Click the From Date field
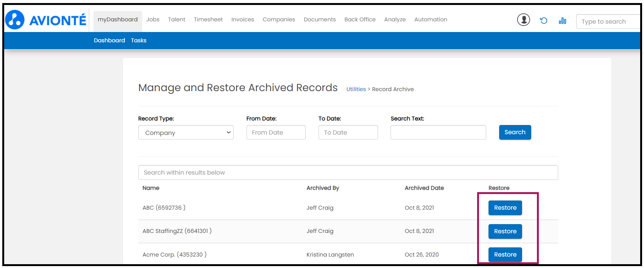This screenshot has width=644, height=268. point(276,133)
